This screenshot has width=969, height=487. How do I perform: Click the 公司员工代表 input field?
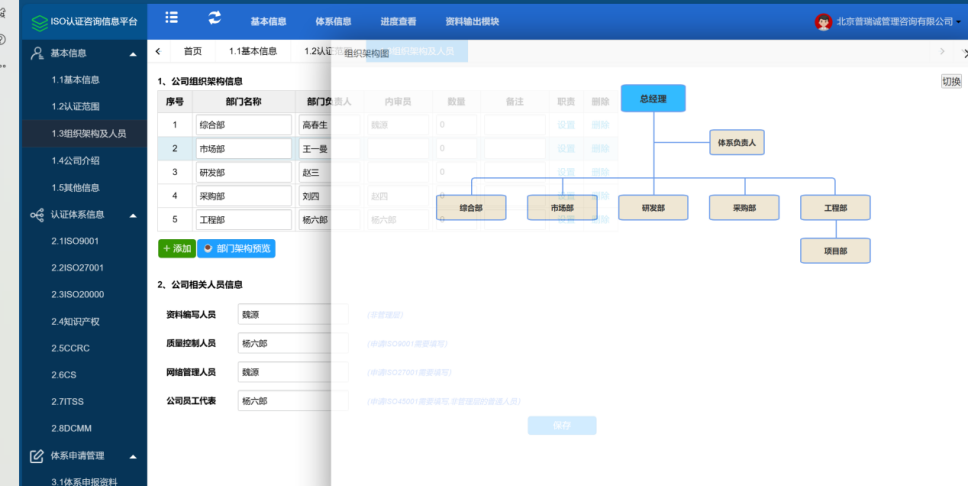coord(293,400)
